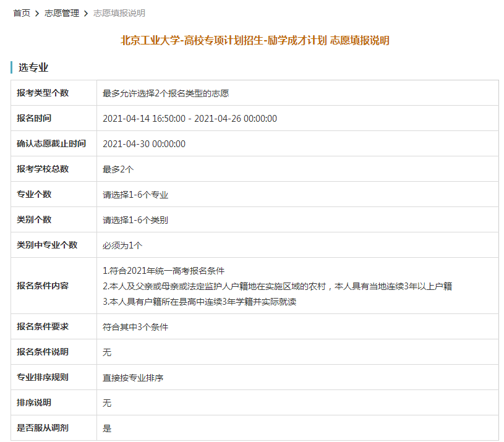Select the value 2021-04-30 00:00:00
This screenshot has height=442, width=504.
click(144, 144)
